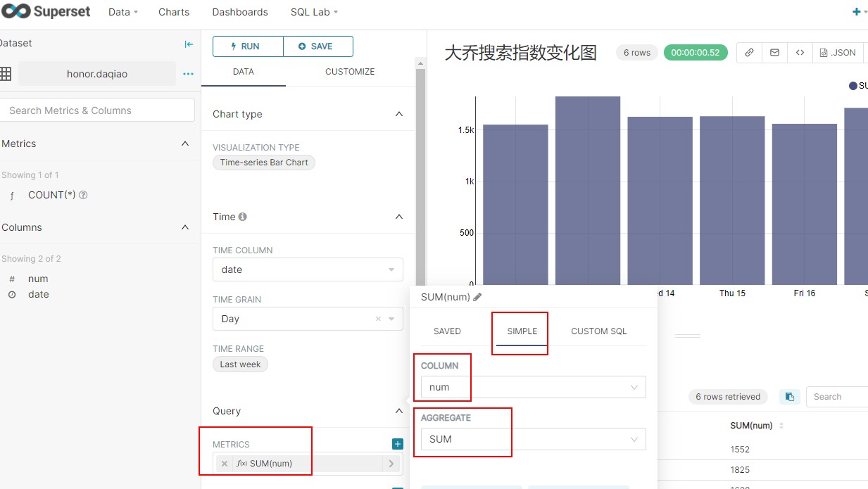Click the Thu 15 bar
The height and width of the screenshot is (489, 868).
[x=732, y=201]
